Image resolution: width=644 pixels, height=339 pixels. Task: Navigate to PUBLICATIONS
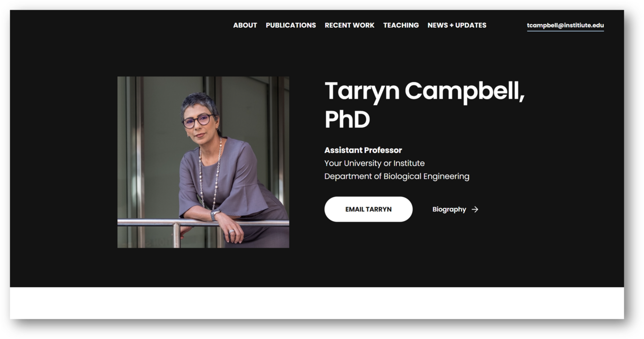pos(291,25)
